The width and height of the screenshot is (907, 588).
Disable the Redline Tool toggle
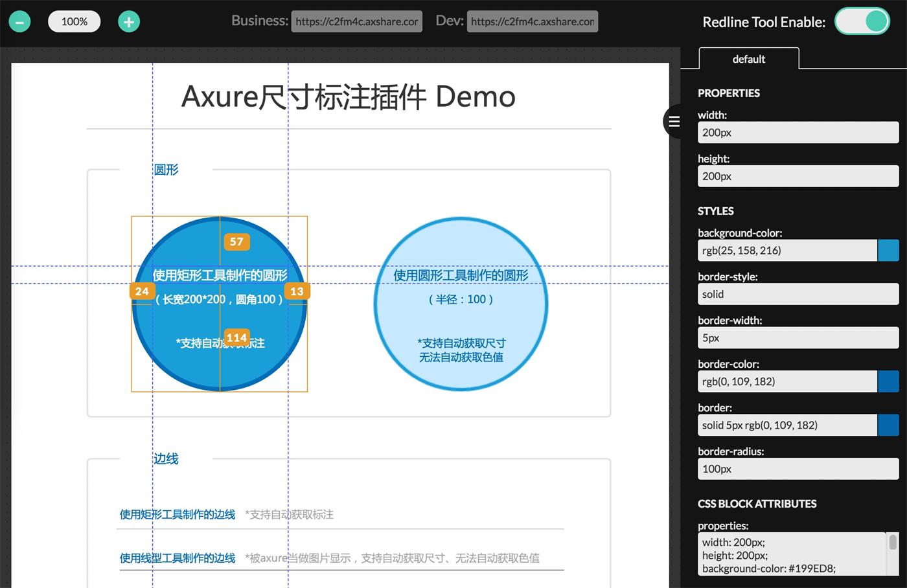pos(862,21)
